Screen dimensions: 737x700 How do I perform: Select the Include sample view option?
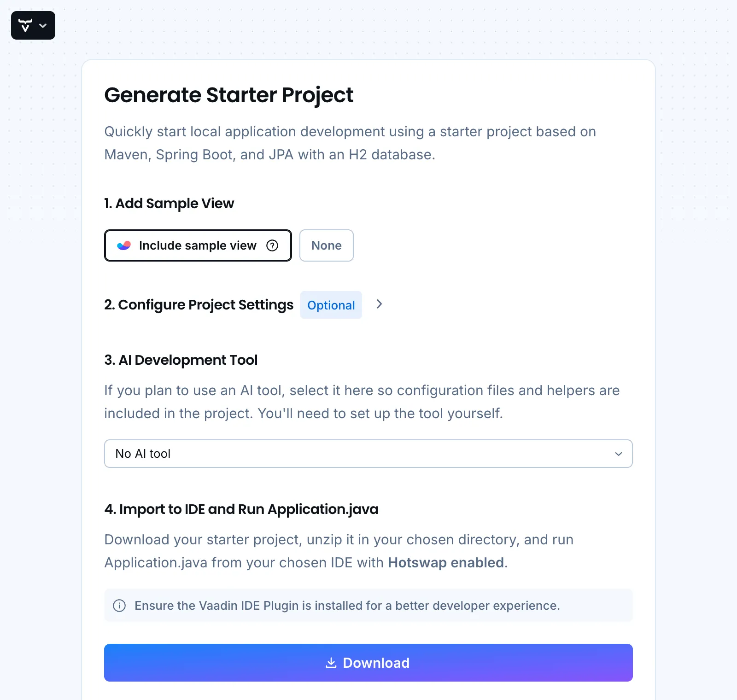(x=197, y=245)
